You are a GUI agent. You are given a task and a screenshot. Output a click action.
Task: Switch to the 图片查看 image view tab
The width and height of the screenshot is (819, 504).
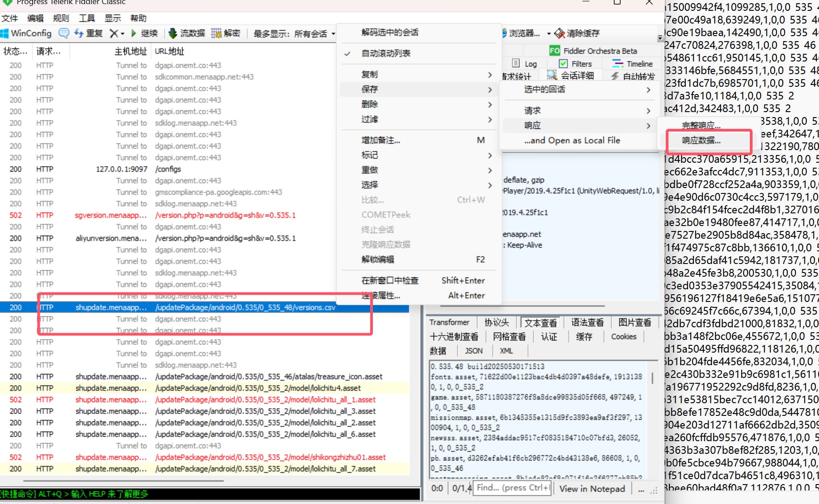point(635,322)
